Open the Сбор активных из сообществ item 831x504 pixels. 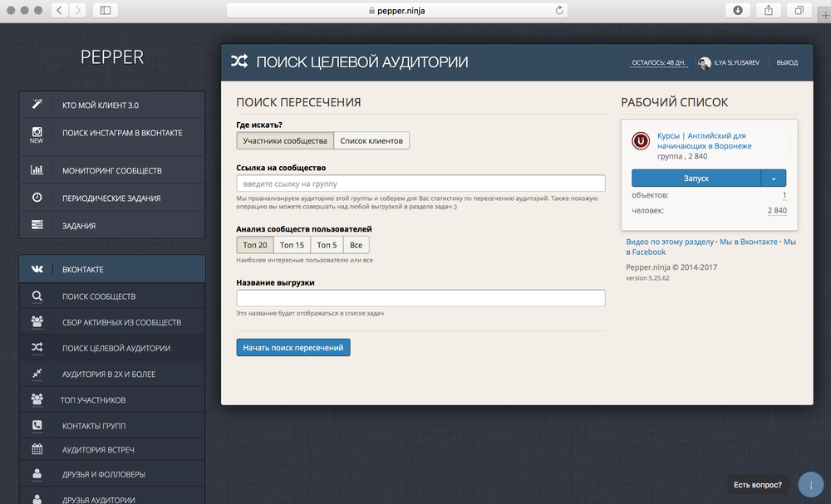[x=112, y=322]
